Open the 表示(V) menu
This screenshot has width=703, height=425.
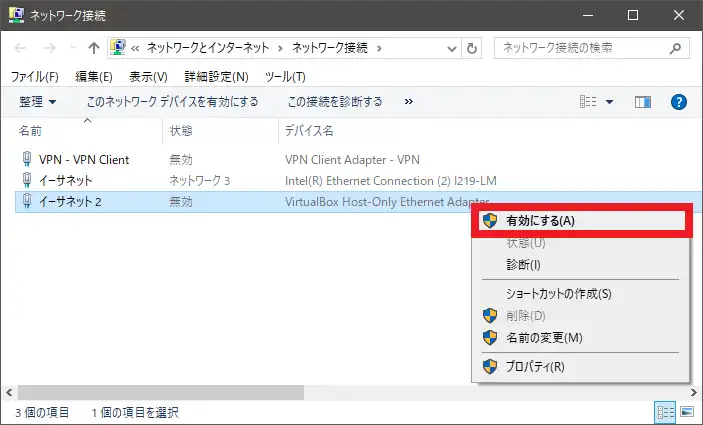[148, 77]
